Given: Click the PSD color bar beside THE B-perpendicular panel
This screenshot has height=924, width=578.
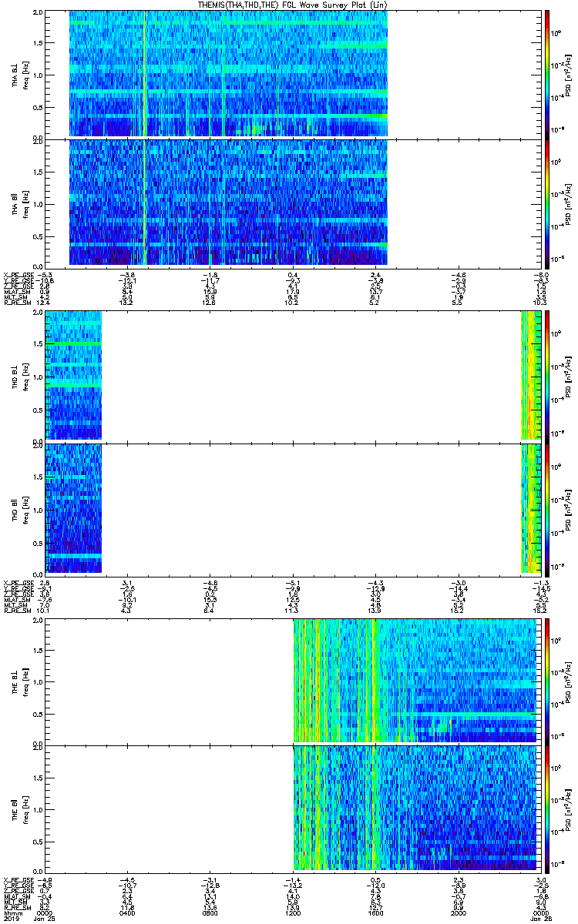Looking at the screenshot, I should [548, 681].
